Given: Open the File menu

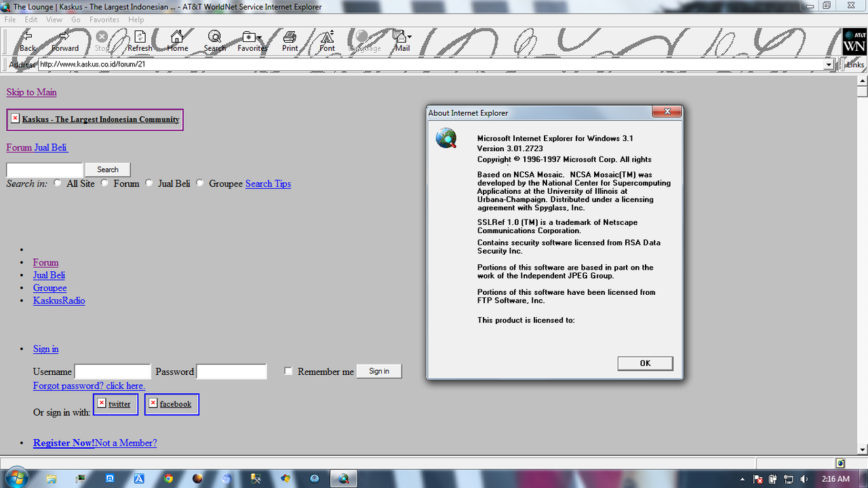Looking at the screenshot, I should click(x=10, y=20).
